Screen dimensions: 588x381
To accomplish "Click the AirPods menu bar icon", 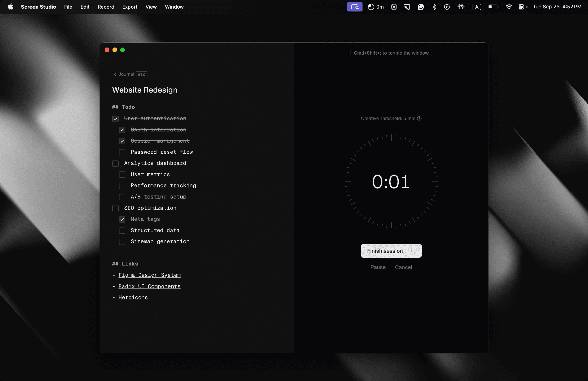I will [x=461, y=7].
